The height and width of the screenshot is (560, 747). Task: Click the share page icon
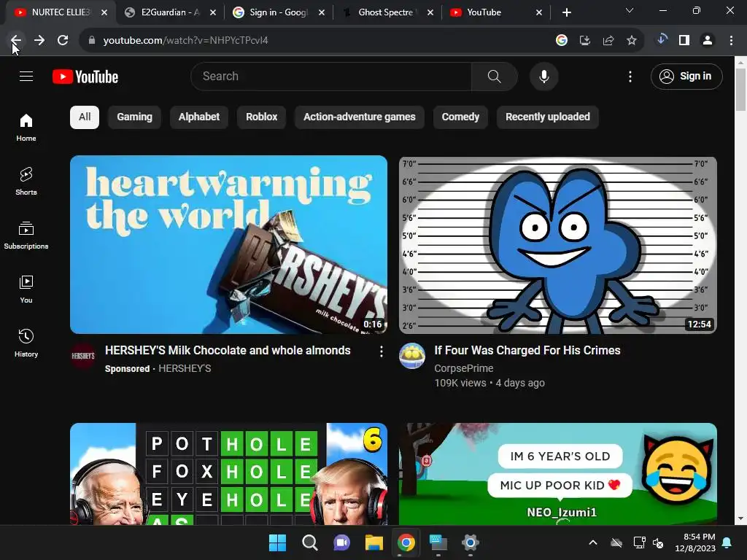pyautogui.click(x=608, y=41)
